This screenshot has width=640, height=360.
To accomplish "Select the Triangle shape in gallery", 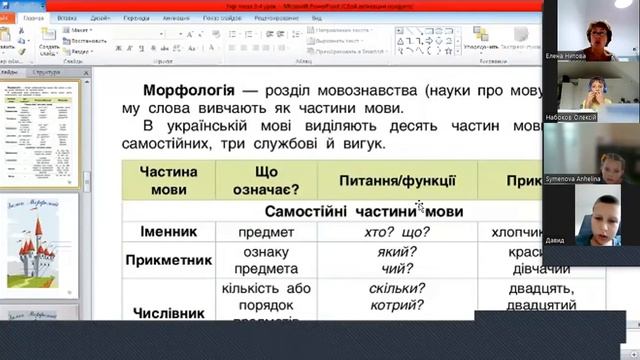I will 400,41.
